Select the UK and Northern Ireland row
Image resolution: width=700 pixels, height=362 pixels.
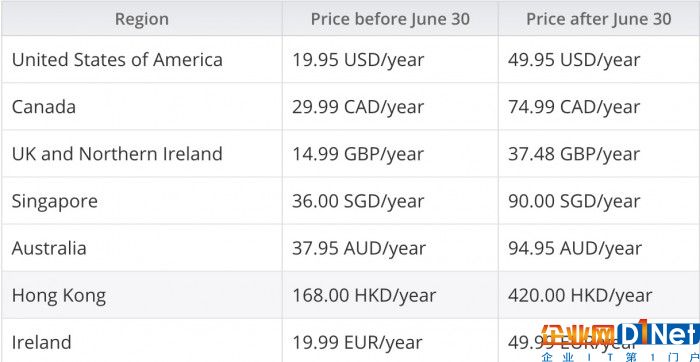350,154
